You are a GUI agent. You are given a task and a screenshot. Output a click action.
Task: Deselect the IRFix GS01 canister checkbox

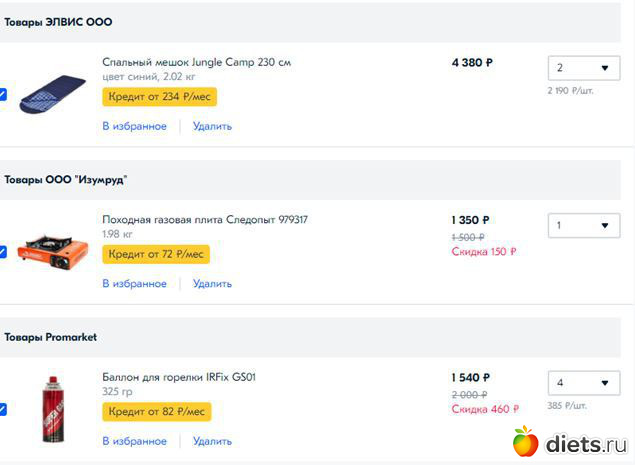[3, 409]
